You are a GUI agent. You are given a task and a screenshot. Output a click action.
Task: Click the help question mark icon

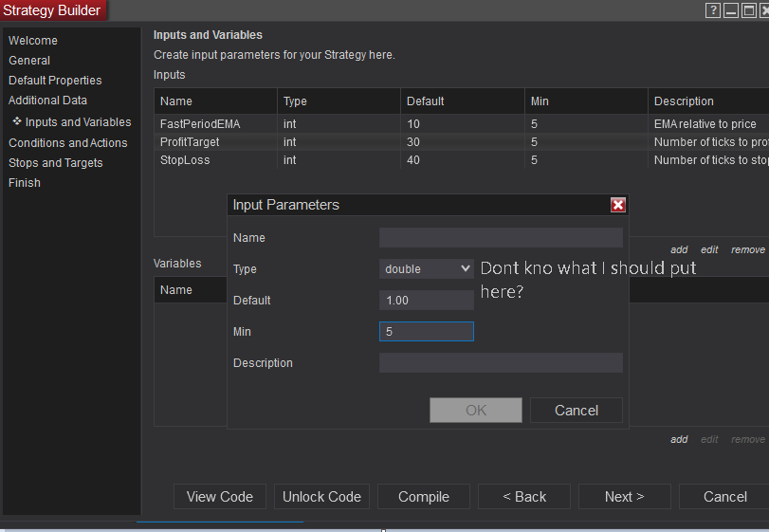pos(713,10)
